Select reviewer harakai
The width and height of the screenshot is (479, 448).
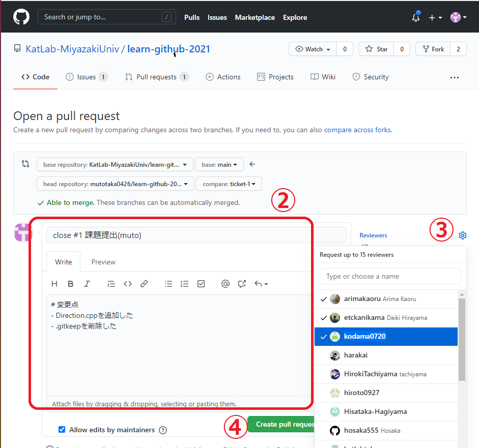pyautogui.click(x=386, y=355)
